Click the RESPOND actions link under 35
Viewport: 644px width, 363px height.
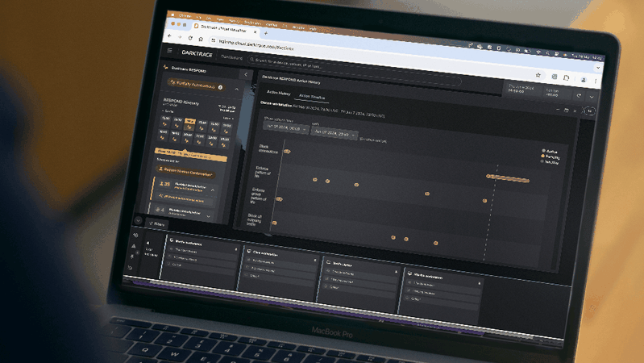click(184, 199)
